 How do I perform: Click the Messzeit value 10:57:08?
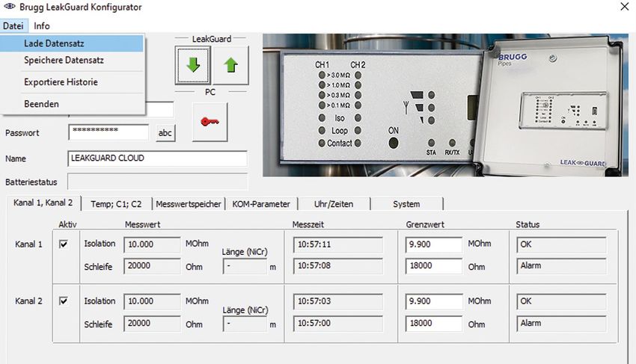point(338,266)
